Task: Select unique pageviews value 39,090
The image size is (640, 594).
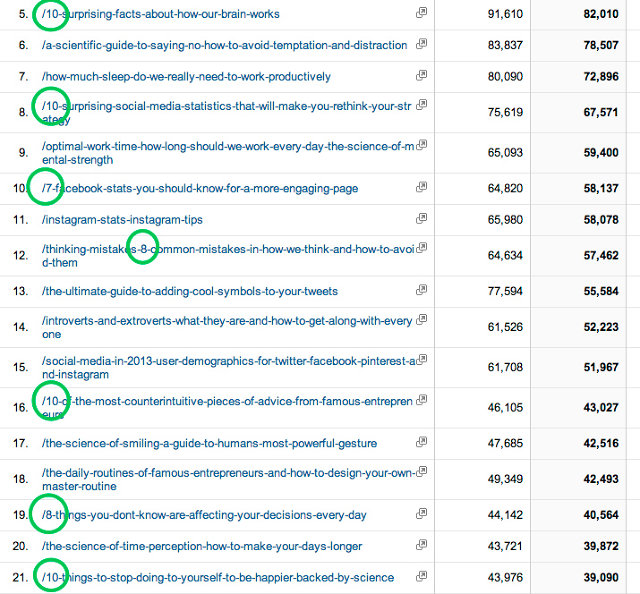Action: click(601, 578)
